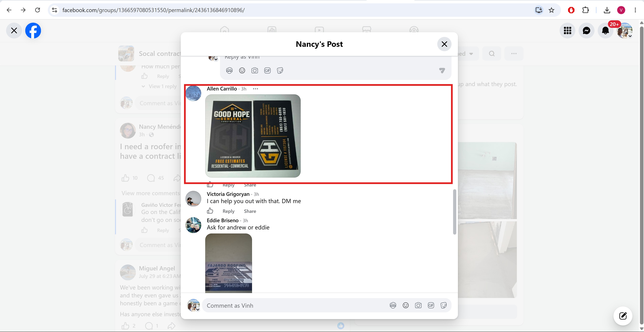
Task: Click View more comments in the background
Action: [x=151, y=193]
